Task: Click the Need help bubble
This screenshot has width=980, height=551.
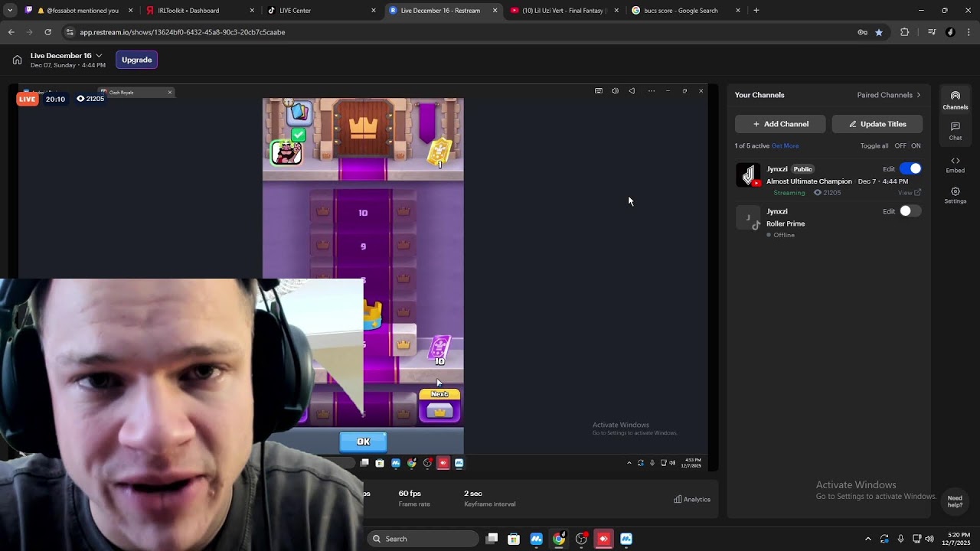Action: pyautogui.click(x=954, y=501)
